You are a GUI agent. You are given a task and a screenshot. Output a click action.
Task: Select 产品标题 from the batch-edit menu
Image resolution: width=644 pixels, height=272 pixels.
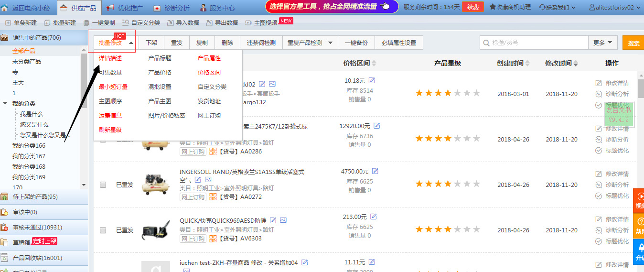(x=160, y=58)
